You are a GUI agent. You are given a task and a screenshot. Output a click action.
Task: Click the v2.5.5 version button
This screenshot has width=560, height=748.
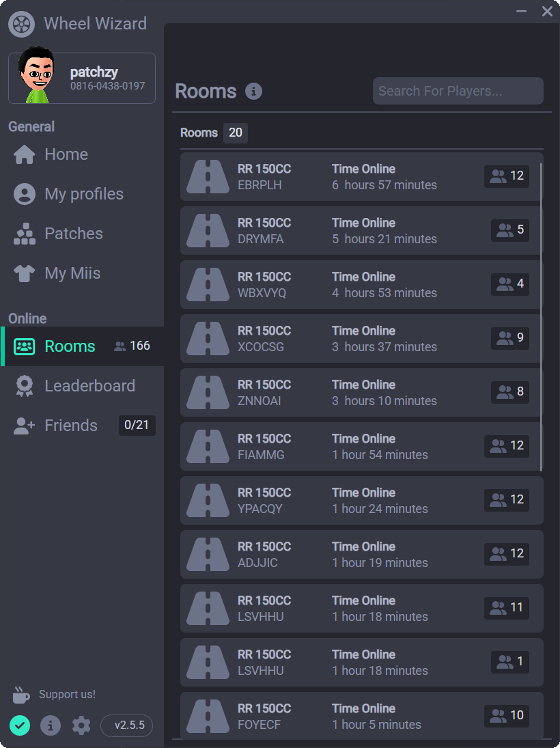point(127,725)
